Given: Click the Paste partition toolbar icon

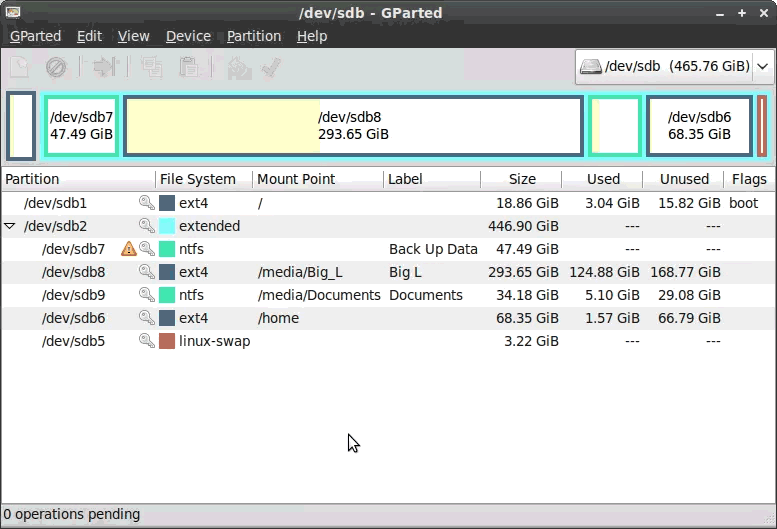Looking at the screenshot, I should click(189, 67).
